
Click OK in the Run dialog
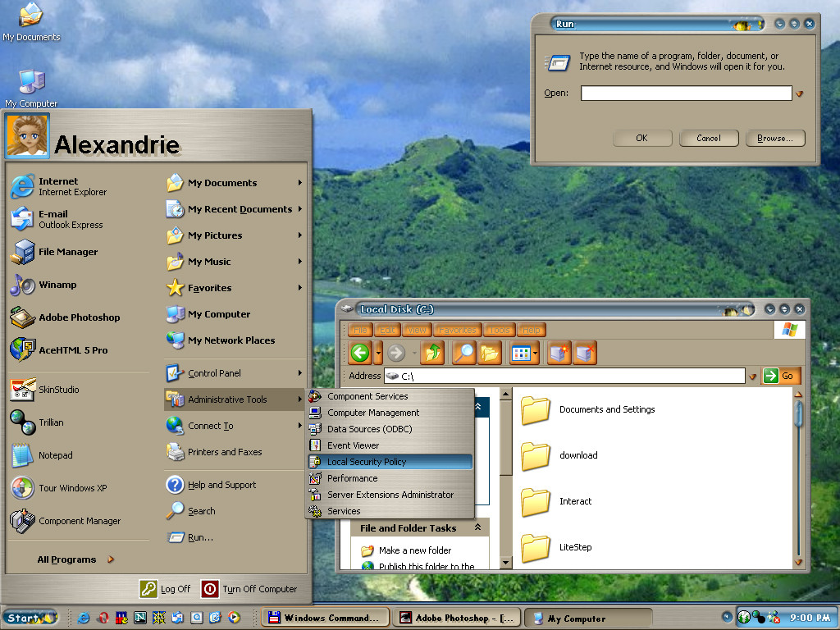pos(641,138)
